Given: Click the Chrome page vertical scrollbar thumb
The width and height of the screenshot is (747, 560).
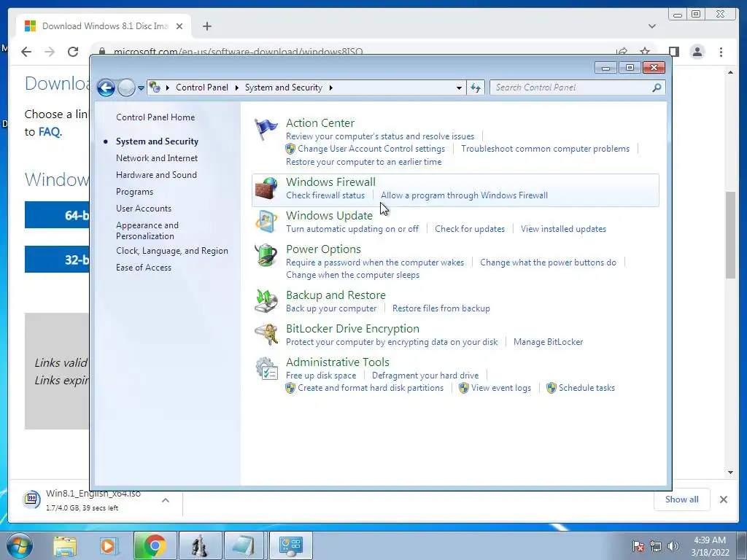Looking at the screenshot, I should [x=730, y=235].
